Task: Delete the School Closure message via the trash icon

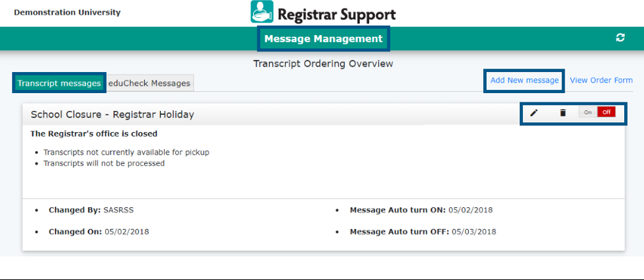Action: click(563, 113)
